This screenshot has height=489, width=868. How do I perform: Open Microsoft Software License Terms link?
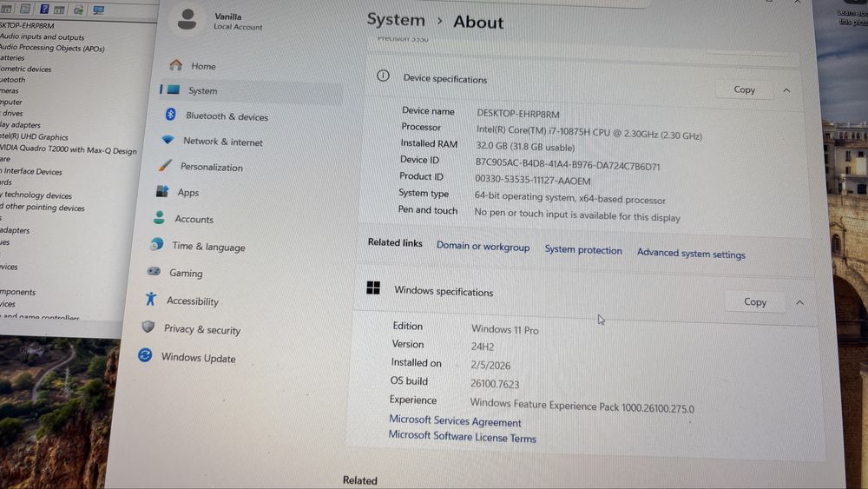tap(463, 437)
